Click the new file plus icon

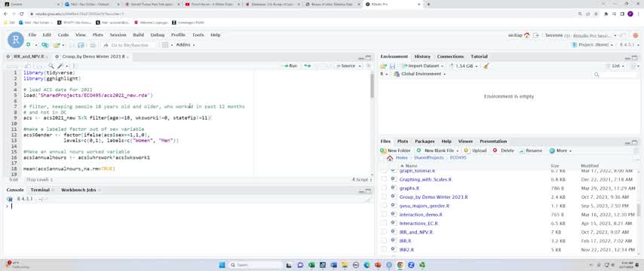tap(29, 44)
